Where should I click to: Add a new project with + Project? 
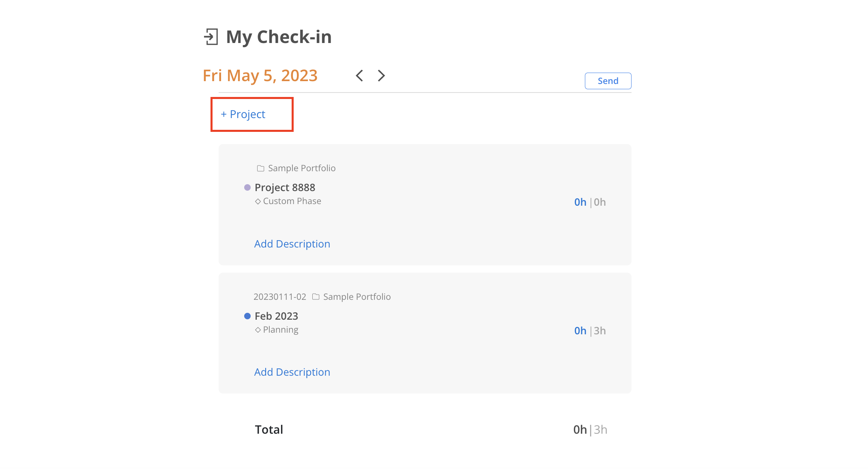(243, 114)
